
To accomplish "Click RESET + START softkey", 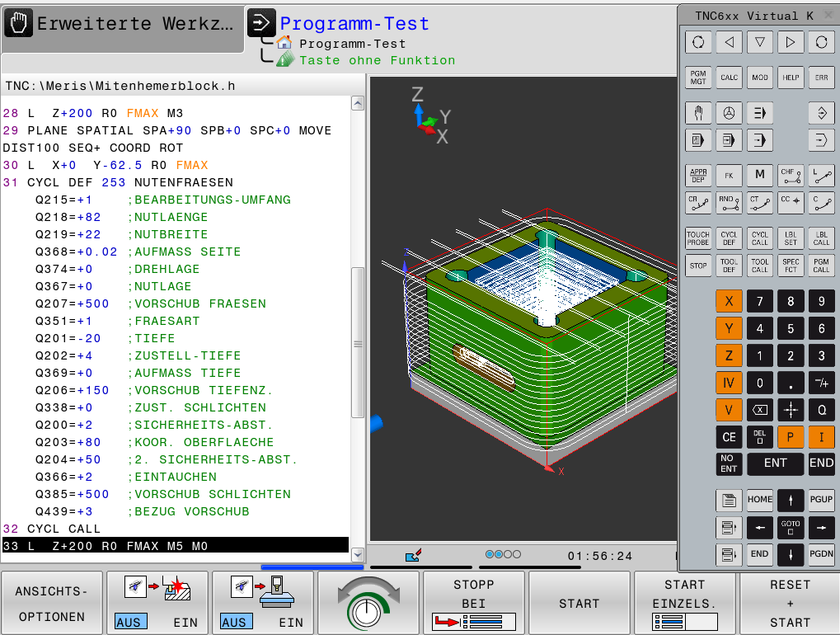I will [790, 604].
